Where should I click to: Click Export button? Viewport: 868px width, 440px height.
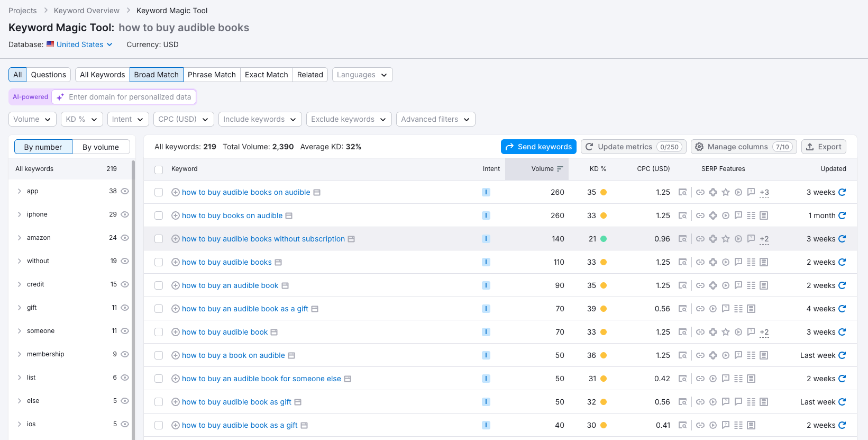click(824, 147)
